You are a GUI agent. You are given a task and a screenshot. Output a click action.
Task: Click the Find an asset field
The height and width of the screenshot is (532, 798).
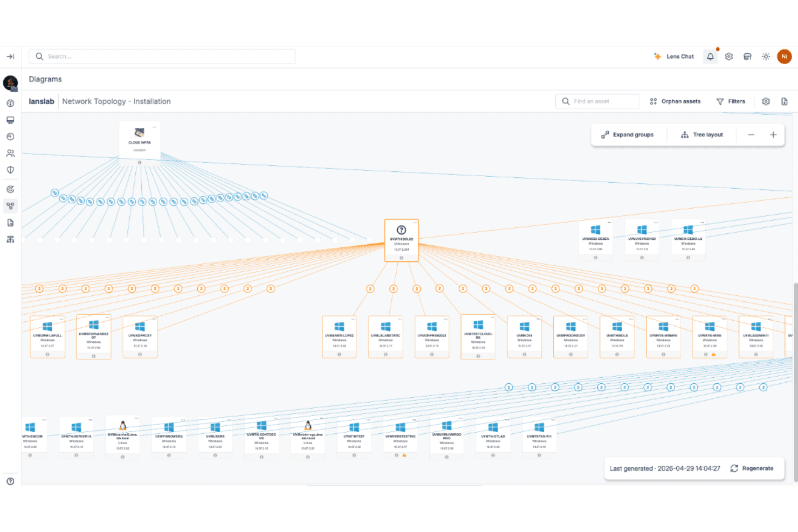597,101
